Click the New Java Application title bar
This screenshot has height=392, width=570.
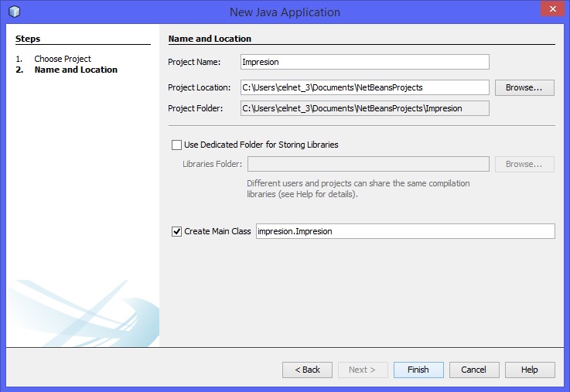tap(285, 12)
